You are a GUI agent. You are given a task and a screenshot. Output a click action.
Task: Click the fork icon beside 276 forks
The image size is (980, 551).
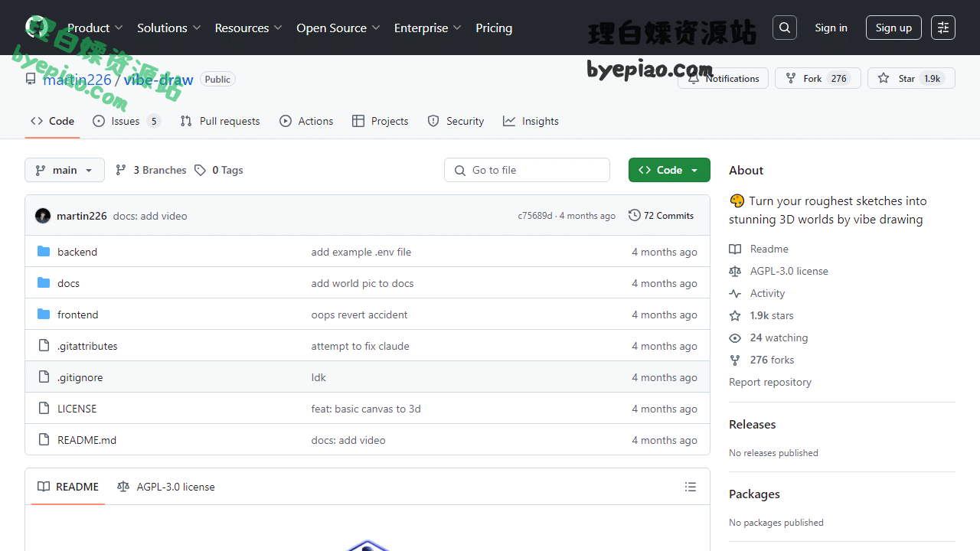tap(735, 360)
